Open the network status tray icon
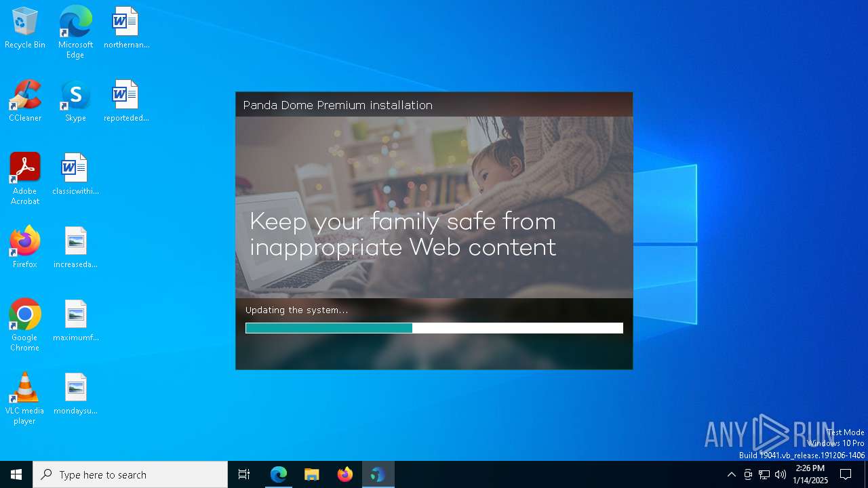This screenshot has height=488, width=868. (x=764, y=474)
